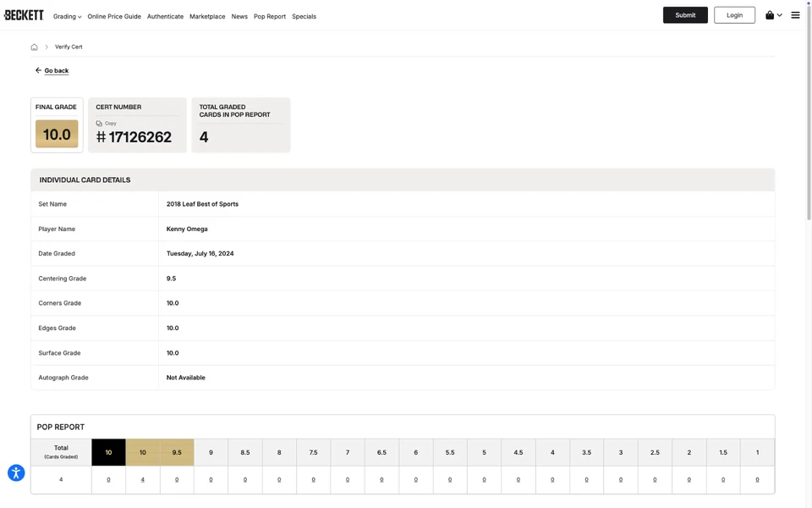
Task: Click the copy cert number icon
Action: pos(99,124)
